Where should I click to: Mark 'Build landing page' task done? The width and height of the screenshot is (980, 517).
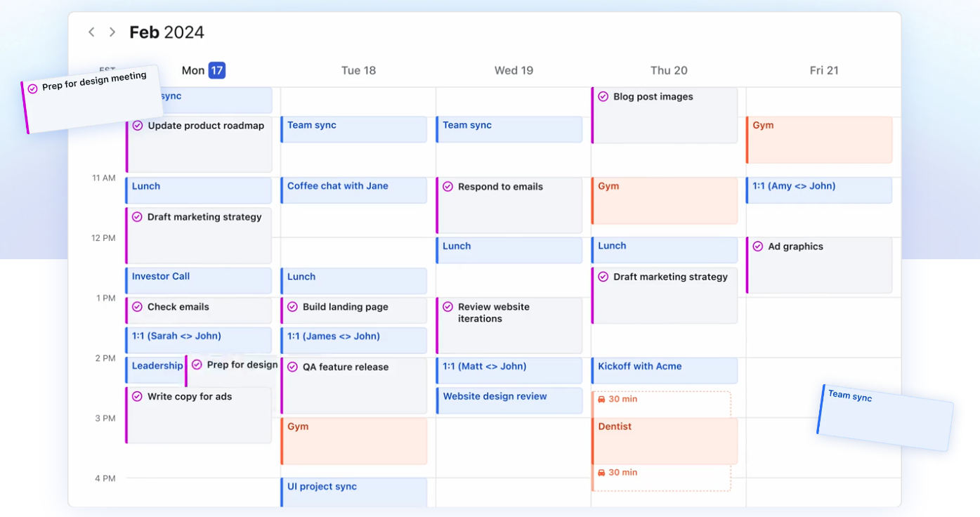pyautogui.click(x=293, y=307)
